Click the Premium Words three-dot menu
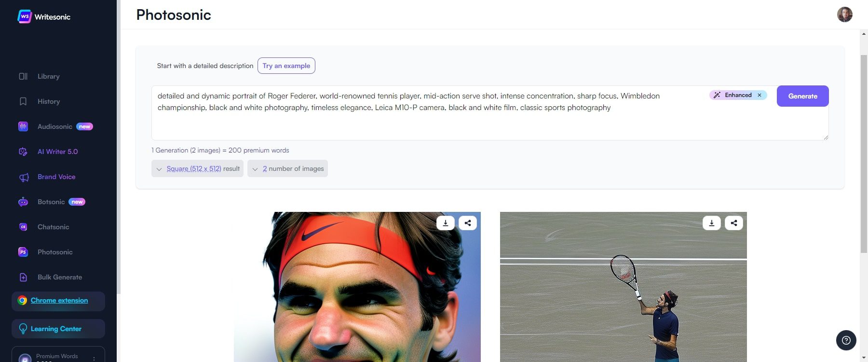The image size is (868, 362). click(x=94, y=359)
